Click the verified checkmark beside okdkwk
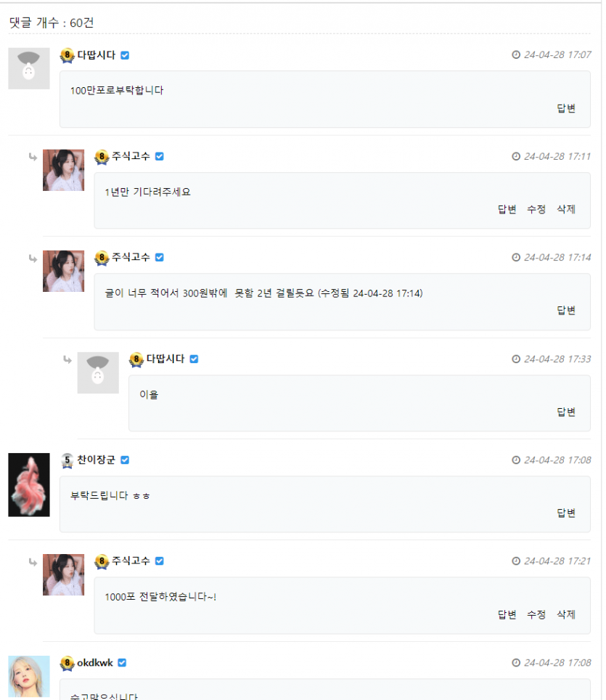606x700 pixels. (122, 662)
